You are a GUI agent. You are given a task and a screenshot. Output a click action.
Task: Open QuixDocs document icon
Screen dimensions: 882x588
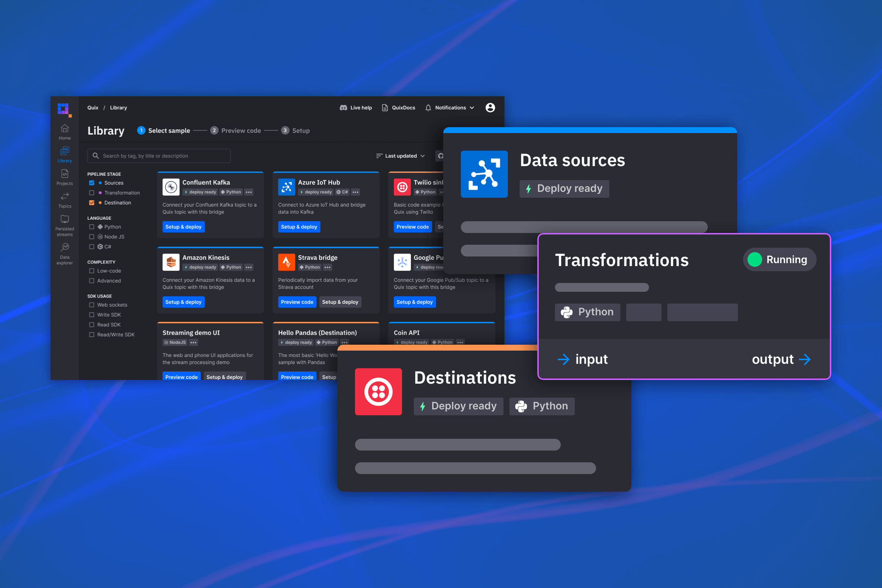pyautogui.click(x=385, y=108)
